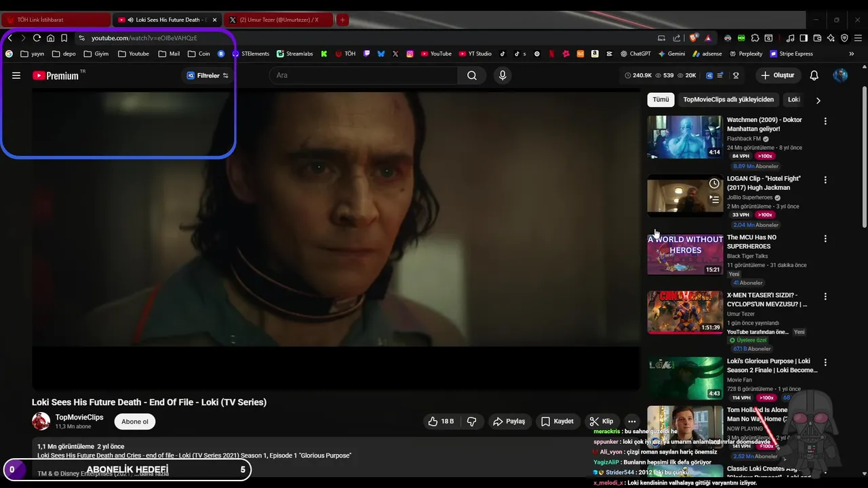Open the Bluesky butterfly bookmark
Image resolution: width=868 pixels, height=488 pixels.
pos(381,54)
